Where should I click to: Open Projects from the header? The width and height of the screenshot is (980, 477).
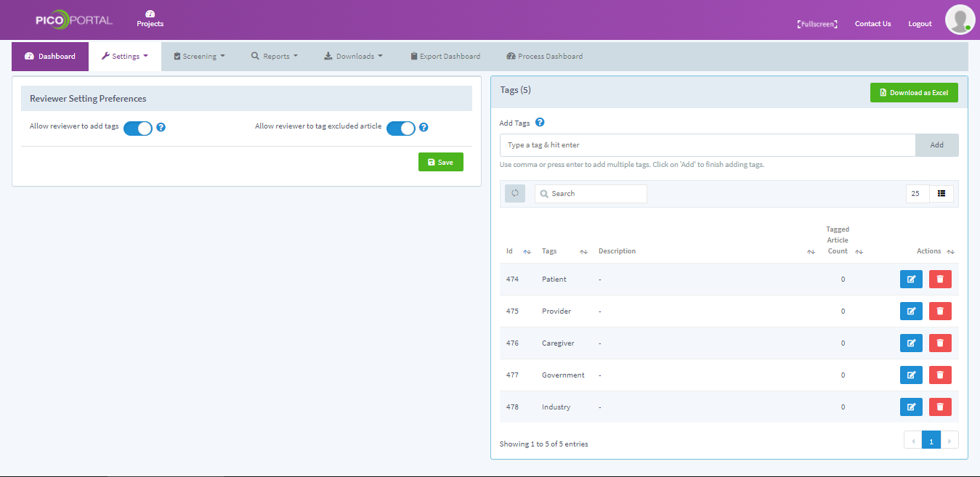click(x=150, y=19)
